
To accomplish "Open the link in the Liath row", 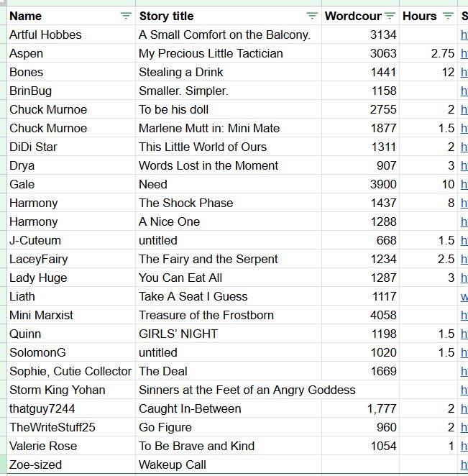I will click(464, 296).
